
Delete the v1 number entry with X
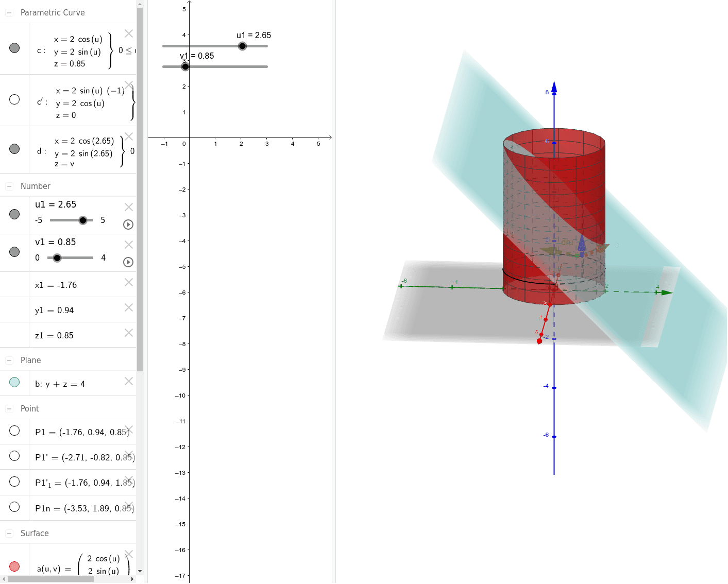[129, 245]
